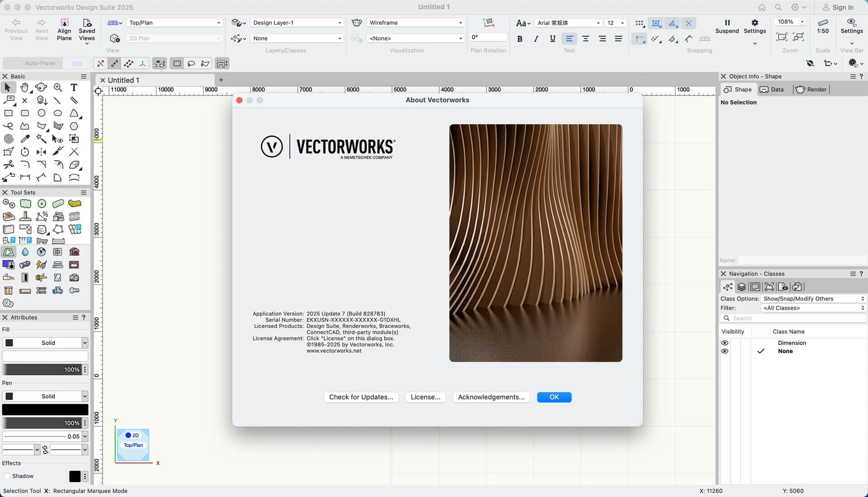The height and width of the screenshot is (497, 868).
Task: Toggle visibility of the Dimension class
Action: [x=725, y=343]
